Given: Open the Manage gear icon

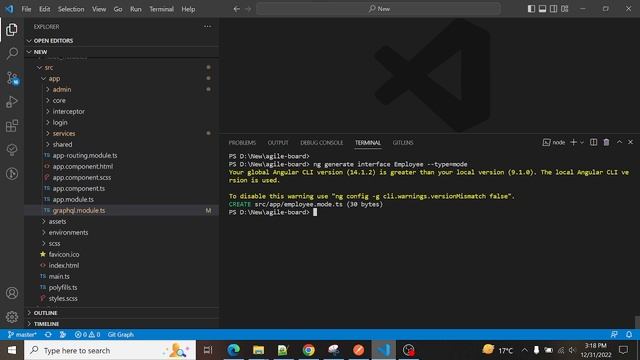Looking at the screenshot, I should (x=12, y=317).
